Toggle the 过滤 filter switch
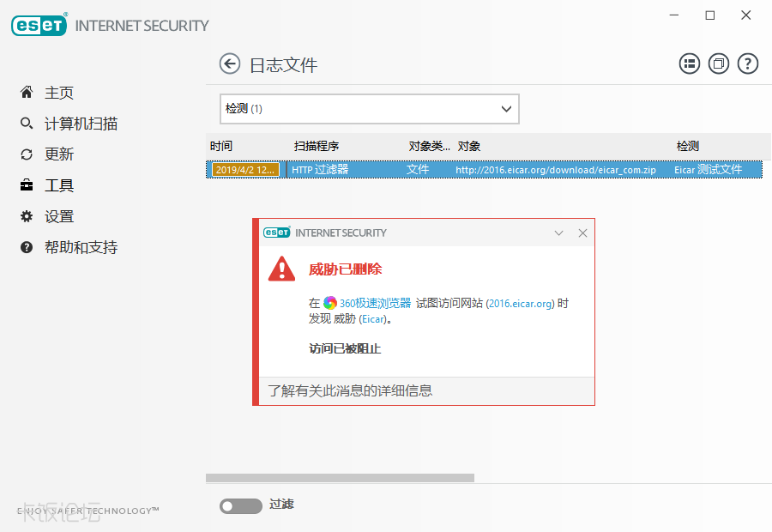Screen dimensions: 772x532 [240, 506]
